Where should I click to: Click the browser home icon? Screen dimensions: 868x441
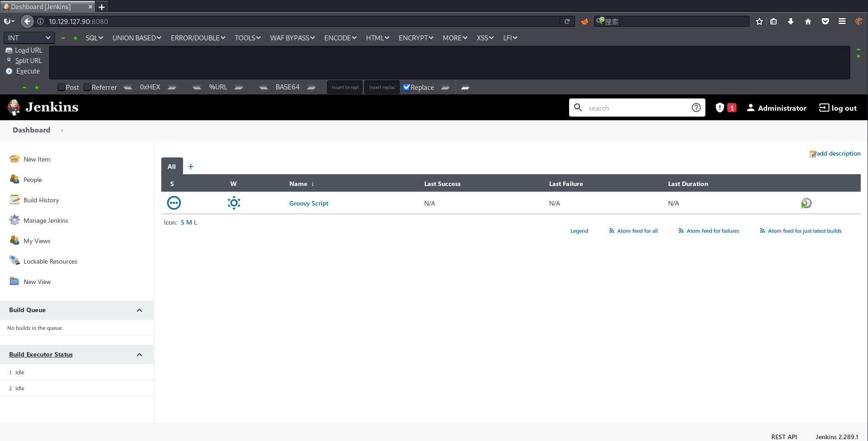pos(808,21)
